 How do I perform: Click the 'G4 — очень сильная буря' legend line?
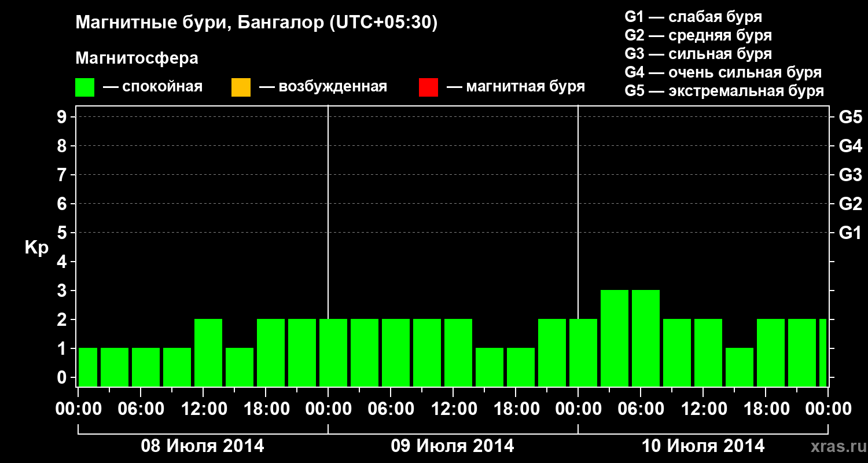click(723, 72)
